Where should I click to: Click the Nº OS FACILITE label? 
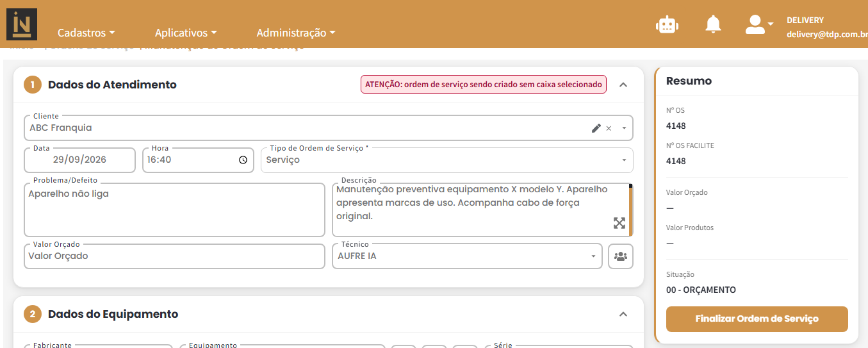coord(690,145)
